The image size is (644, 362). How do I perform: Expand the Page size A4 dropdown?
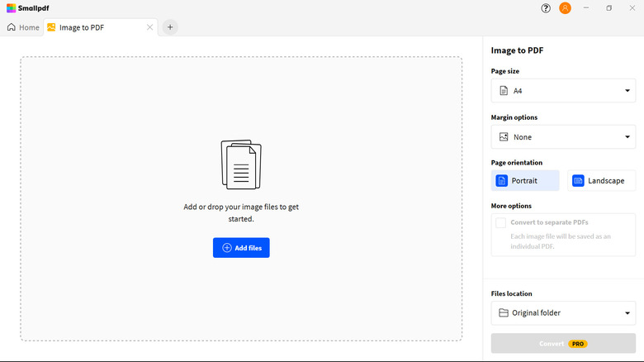point(563,91)
